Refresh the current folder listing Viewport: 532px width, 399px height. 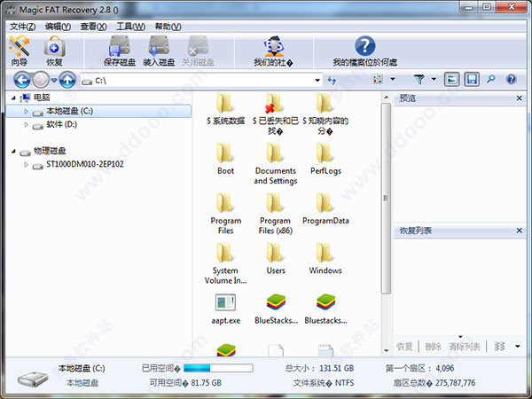(332, 80)
